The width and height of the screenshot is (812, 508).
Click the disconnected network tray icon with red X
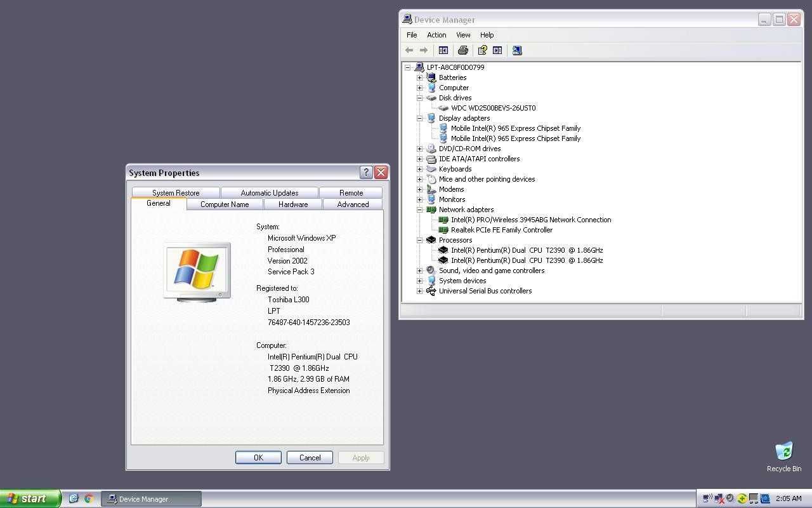719,498
